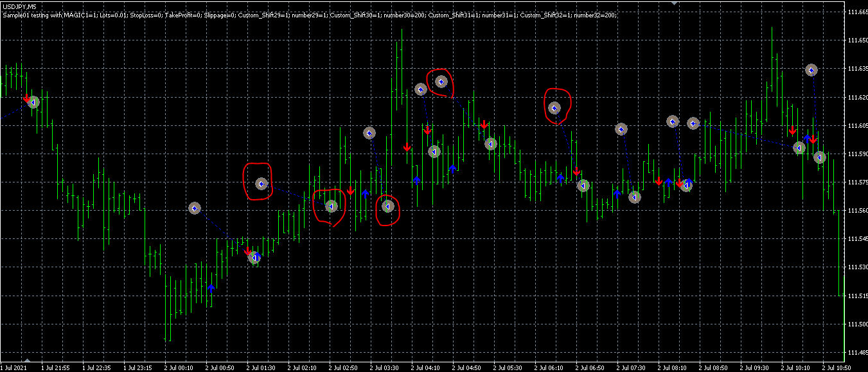
Task: Click the highest red-circled marker near 111.630
Action: [441, 82]
